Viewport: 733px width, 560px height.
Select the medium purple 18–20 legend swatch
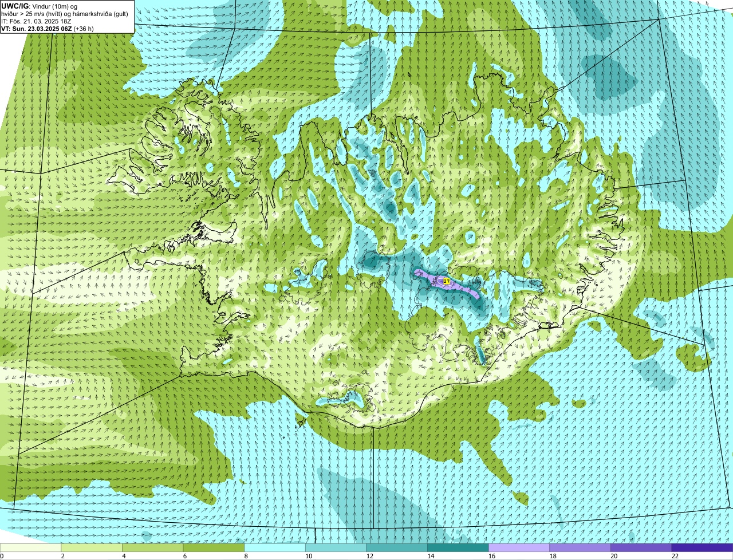coord(580,547)
